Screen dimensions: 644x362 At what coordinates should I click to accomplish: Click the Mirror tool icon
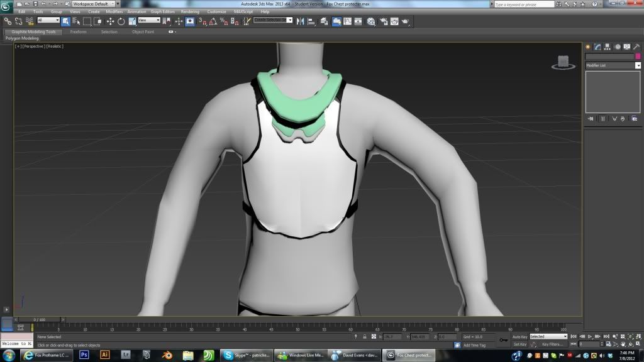coord(300,21)
